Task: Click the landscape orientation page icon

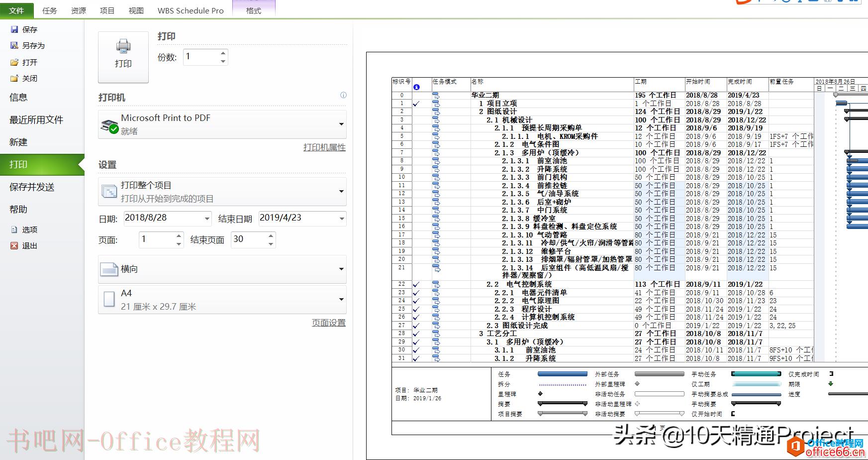Action: 109,269
